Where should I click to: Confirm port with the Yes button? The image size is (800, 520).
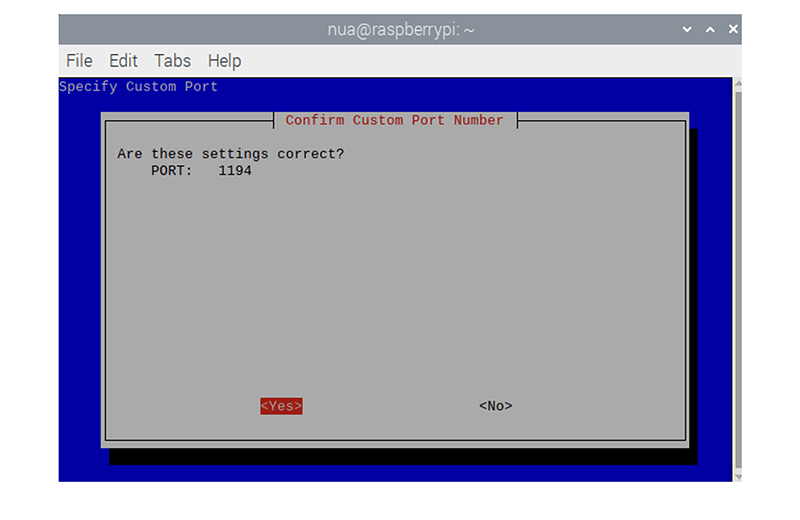click(281, 406)
